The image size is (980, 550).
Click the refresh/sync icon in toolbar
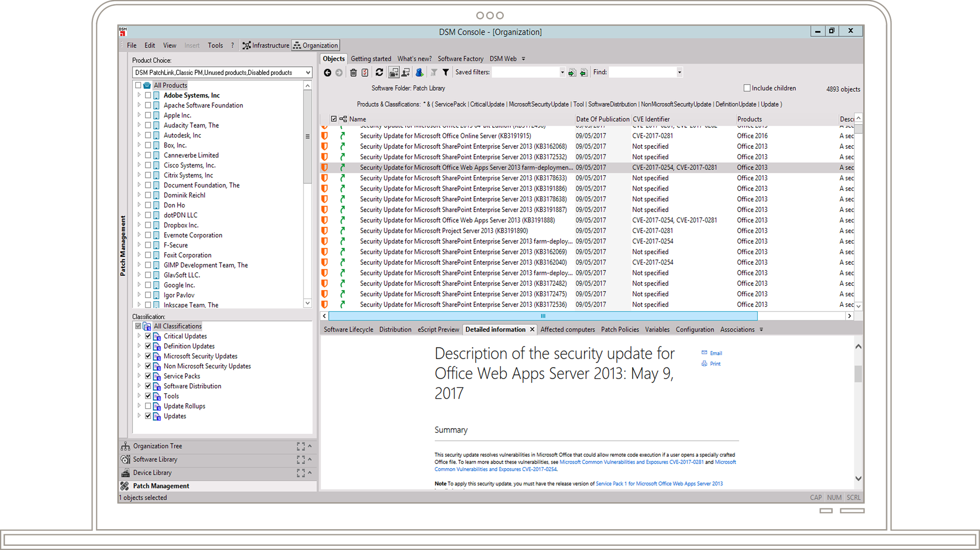coord(380,72)
